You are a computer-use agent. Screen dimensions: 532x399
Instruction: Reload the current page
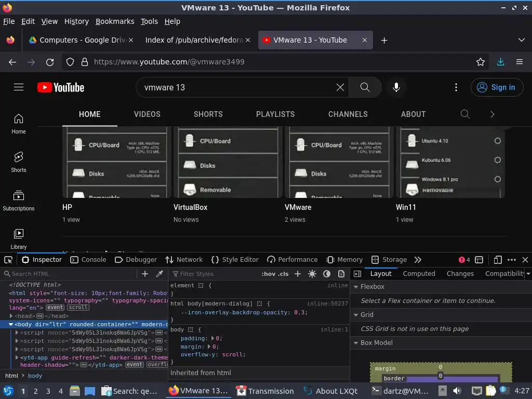pyautogui.click(x=50, y=62)
